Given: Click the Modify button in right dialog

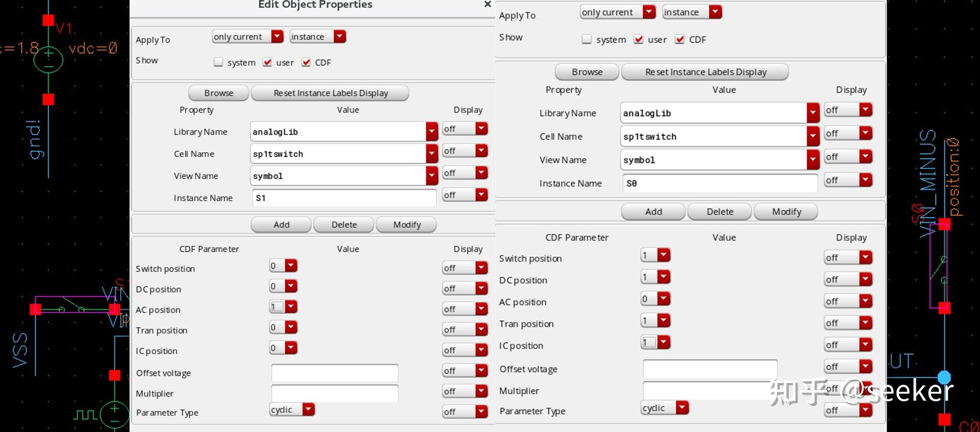Looking at the screenshot, I should click(786, 212).
